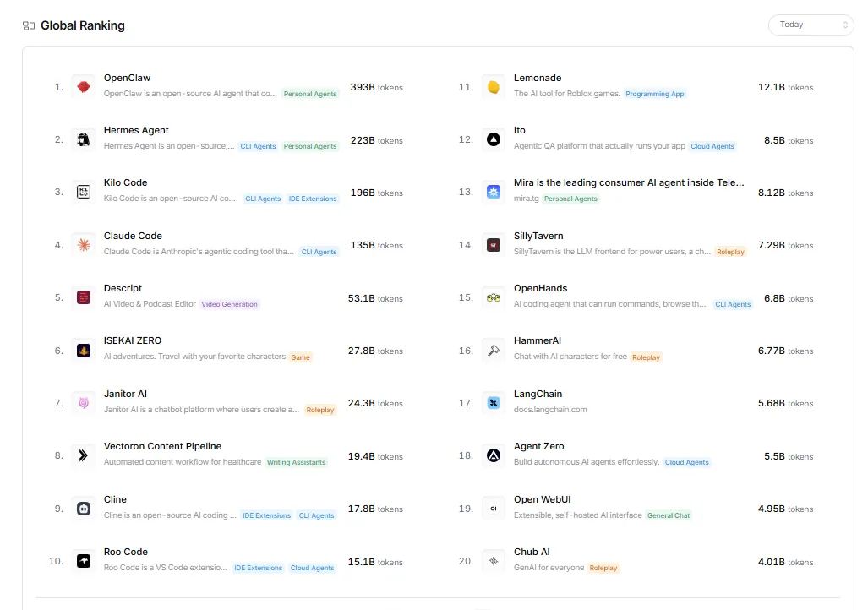Open the Claude Code title link
The height and width of the screenshot is (610, 868).
point(133,236)
